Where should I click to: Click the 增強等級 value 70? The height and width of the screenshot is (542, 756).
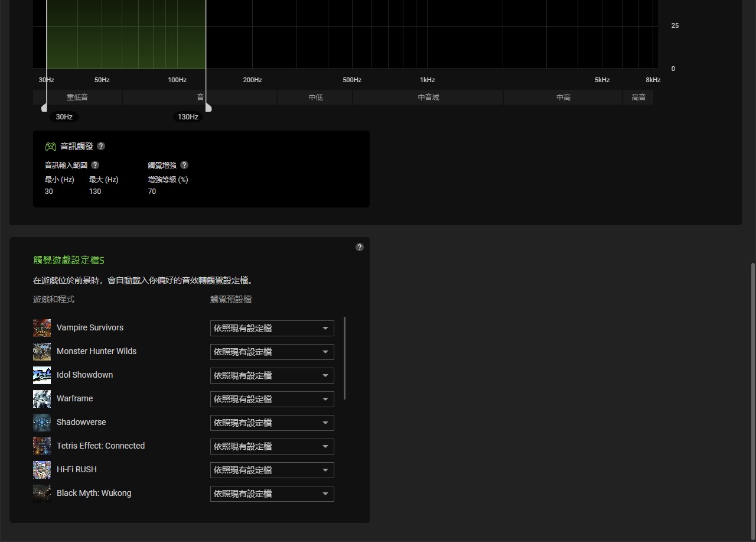click(x=152, y=192)
